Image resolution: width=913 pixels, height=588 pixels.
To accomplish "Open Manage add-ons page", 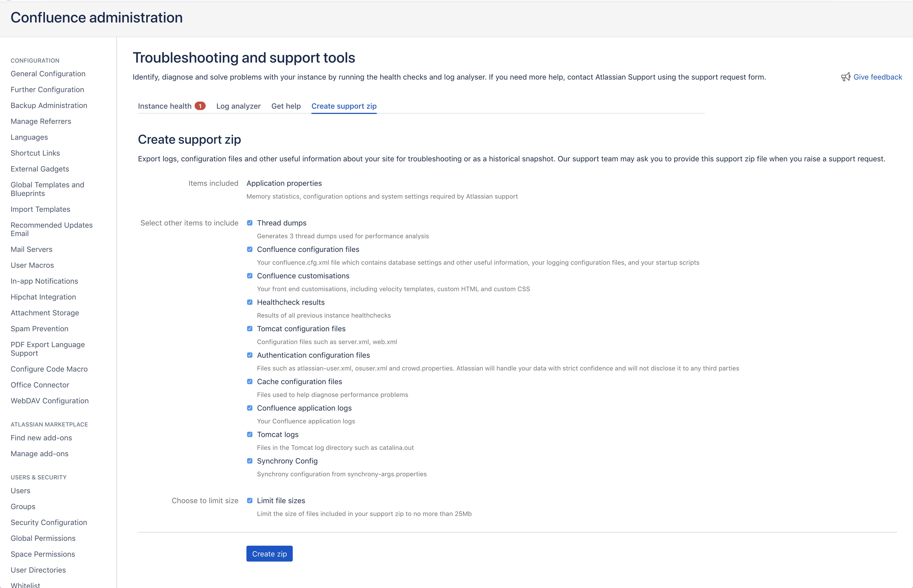I will (x=40, y=454).
